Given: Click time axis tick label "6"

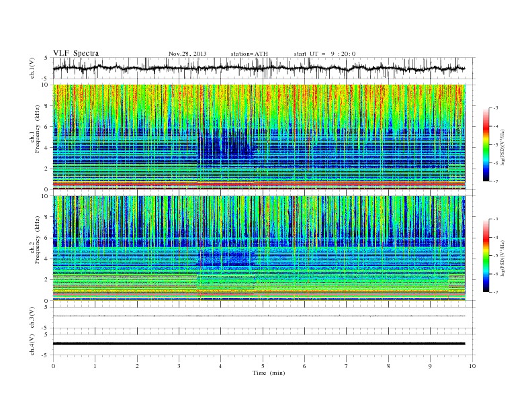Looking at the screenshot, I should point(304,366).
